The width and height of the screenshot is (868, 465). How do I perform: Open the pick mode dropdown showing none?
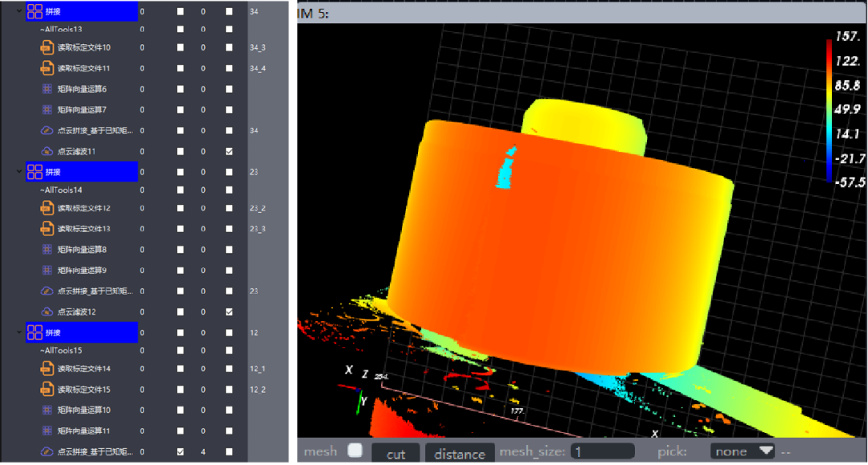click(743, 451)
